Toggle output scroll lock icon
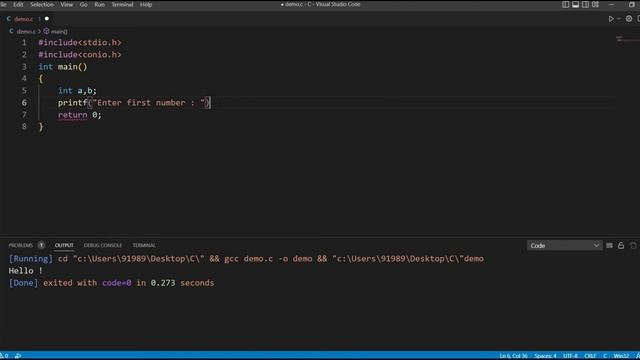Image resolution: width=640 pixels, height=360 pixels. 621,246
